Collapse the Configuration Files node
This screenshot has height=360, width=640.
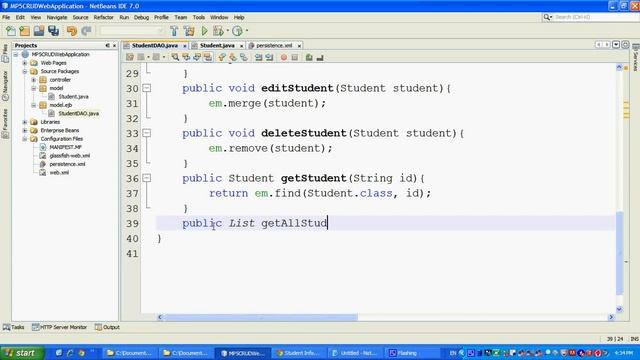pos(25,139)
